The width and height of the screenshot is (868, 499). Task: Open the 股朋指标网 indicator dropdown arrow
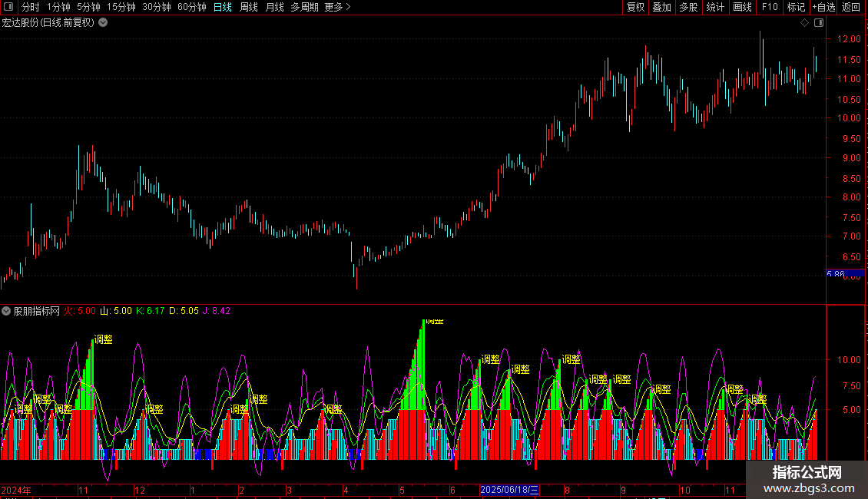pos(6,311)
